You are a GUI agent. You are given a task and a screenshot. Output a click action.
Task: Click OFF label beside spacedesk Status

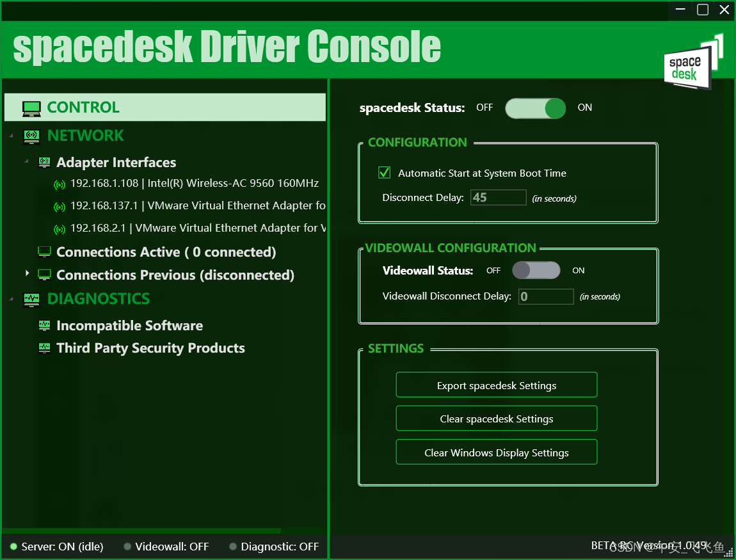[484, 108]
